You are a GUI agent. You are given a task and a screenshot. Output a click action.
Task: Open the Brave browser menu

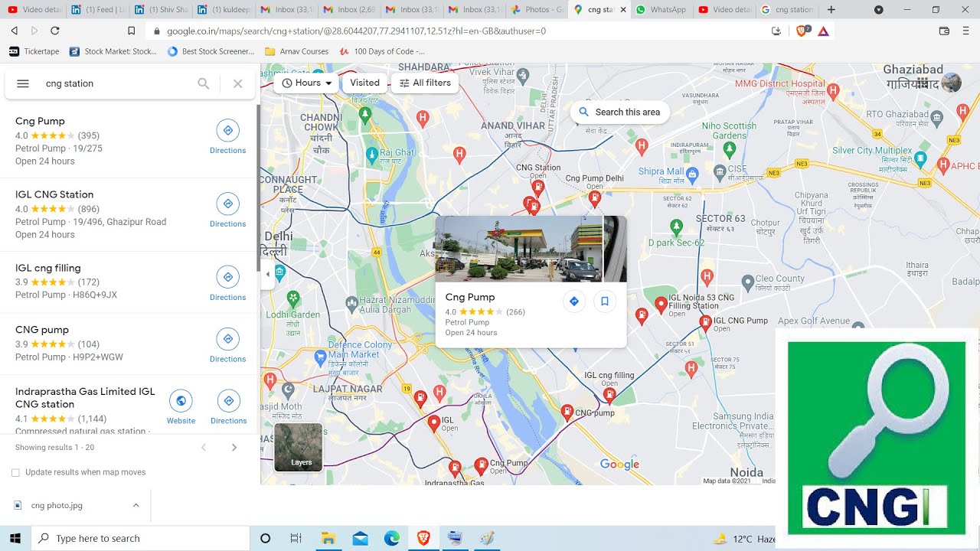coord(965,31)
